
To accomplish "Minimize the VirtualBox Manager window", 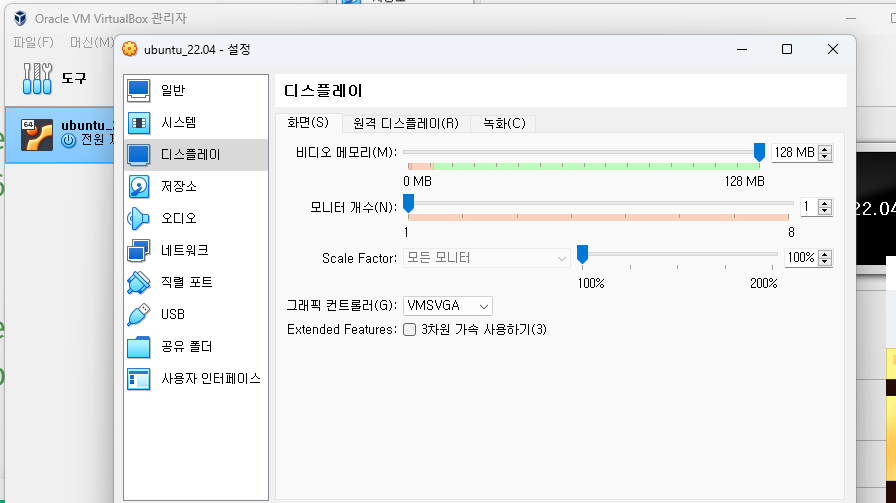I will tap(851, 18).
